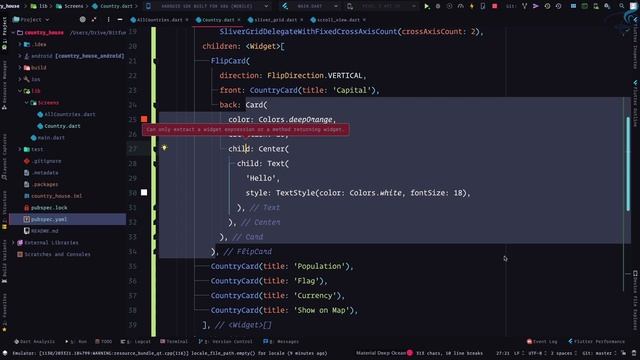
Task: Open the Project view mode dropdown
Action: 31,19
